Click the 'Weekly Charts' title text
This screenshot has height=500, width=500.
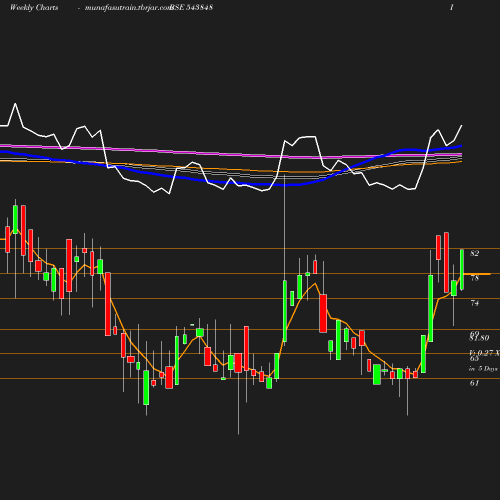pyautogui.click(x=34, y=7)
